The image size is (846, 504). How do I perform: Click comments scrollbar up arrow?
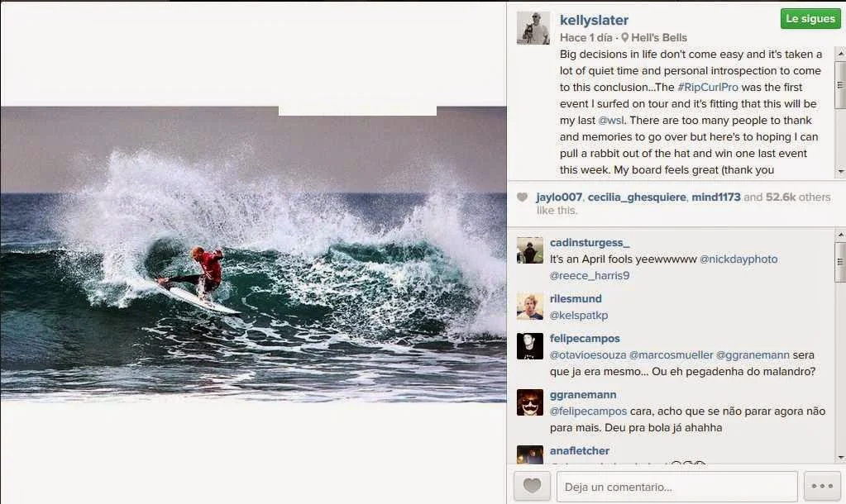click(x=840, y=235)
